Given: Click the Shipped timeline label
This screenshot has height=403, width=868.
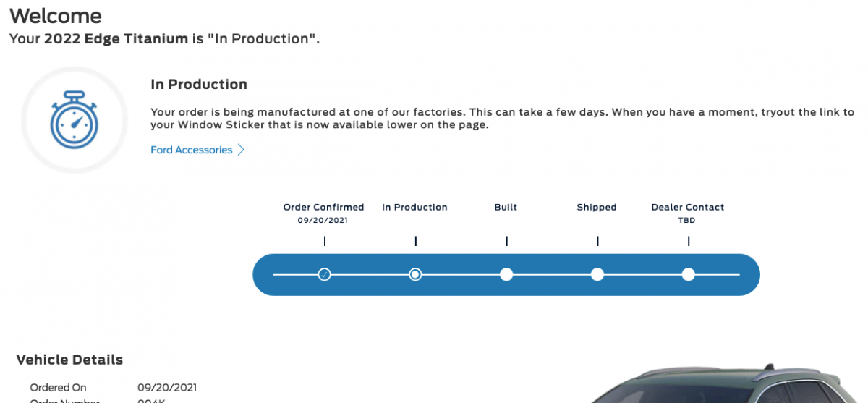Looking at the screenshot, I should [597, 207].
